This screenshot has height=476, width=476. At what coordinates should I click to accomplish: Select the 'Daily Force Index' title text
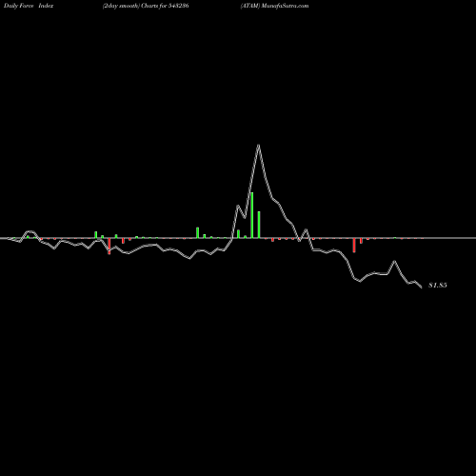(29, 6)
